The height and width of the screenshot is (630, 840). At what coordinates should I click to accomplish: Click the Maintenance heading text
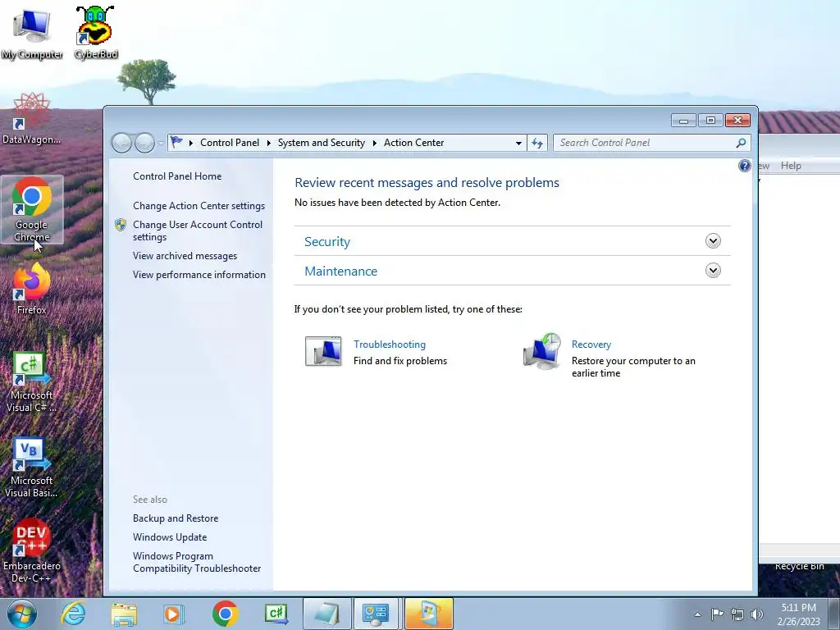[340, 271]
